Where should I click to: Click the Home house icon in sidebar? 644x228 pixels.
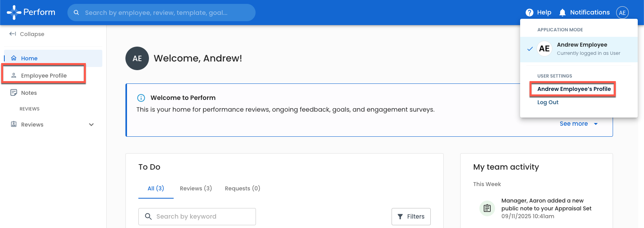tap(14, 58)
